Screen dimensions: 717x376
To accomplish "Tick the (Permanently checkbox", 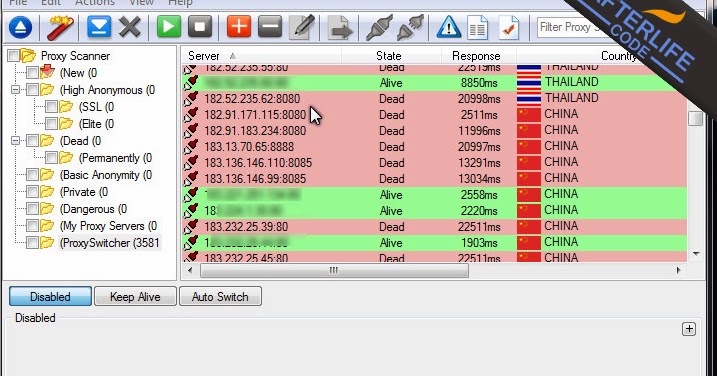I will [x=51, y=158].
